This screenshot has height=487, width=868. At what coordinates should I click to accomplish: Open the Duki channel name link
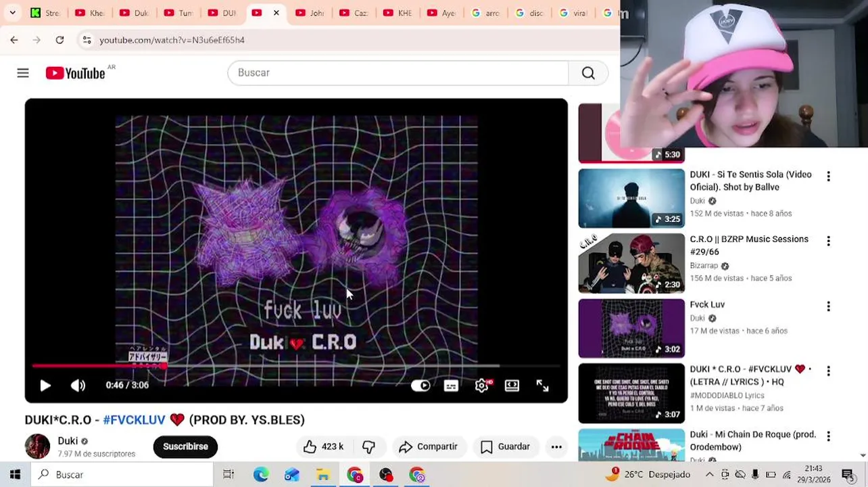68,441
